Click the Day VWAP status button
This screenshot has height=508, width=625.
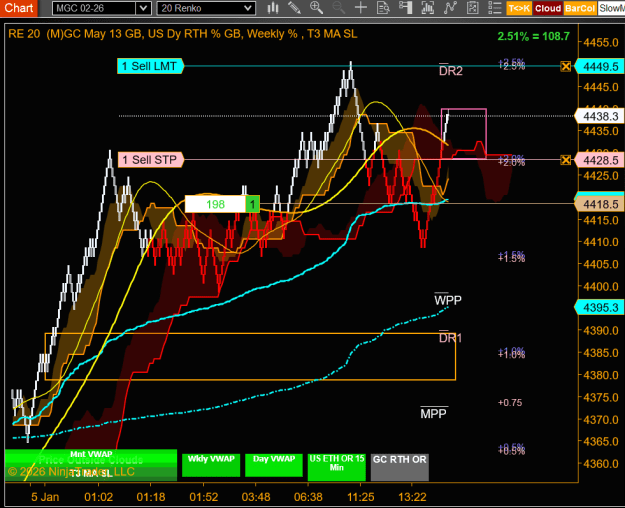tap(274, 465)
